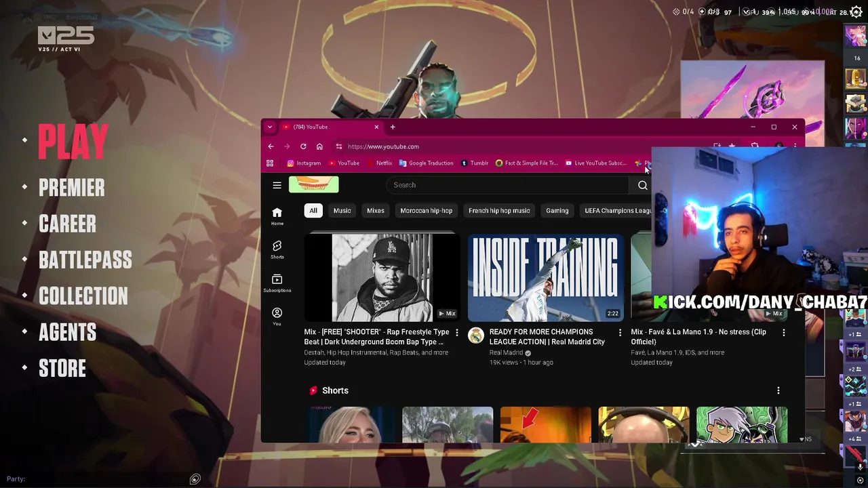Open the browser extensions puzzle icon
The image size is (868, 488).
pyautogui.click(x=754, y=146)
